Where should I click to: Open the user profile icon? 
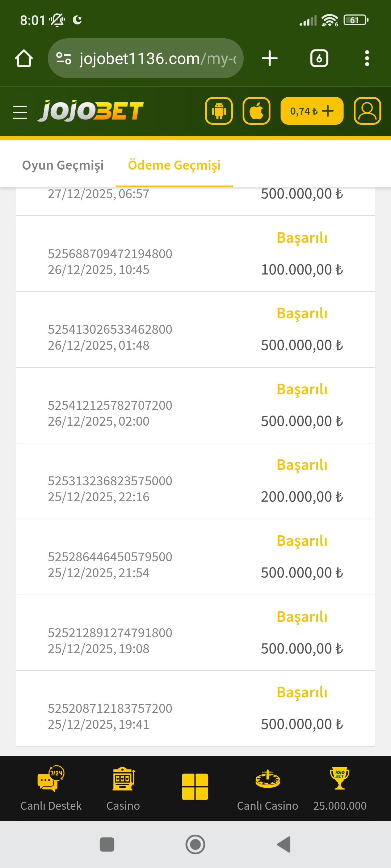pos(367,111)
